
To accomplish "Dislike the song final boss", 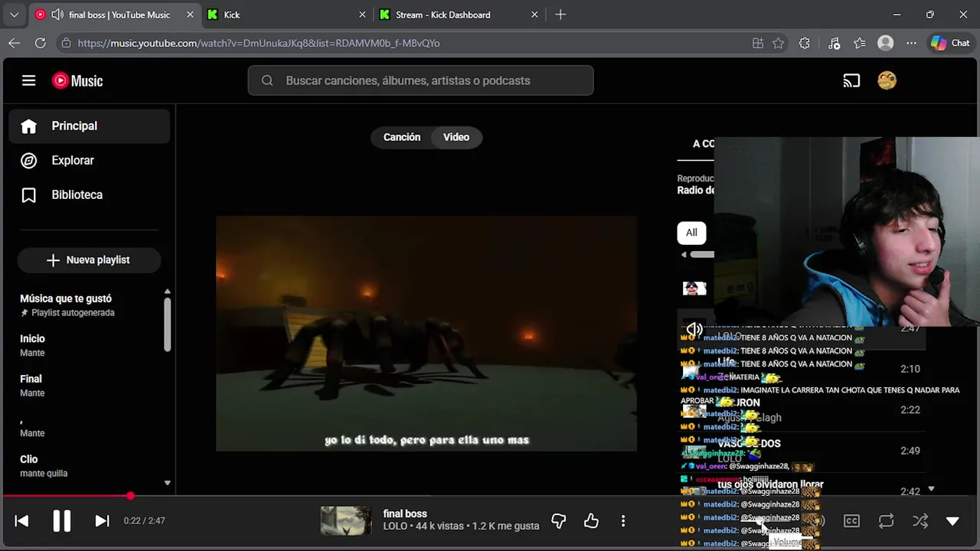I will 559,521.
